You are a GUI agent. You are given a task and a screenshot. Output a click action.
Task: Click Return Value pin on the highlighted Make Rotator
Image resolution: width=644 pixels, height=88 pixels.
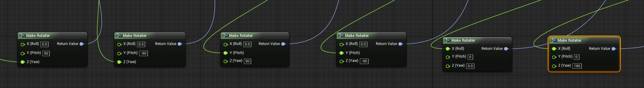pyautogui.click(x=613, y=49)
